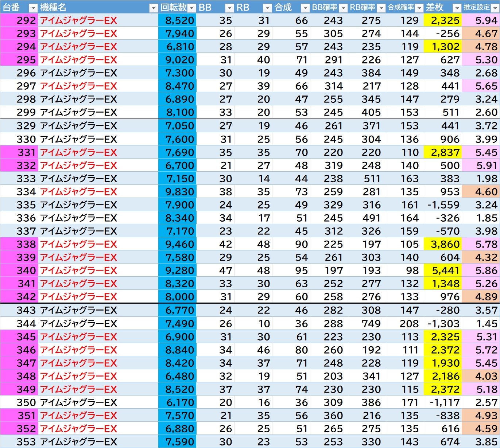The width and height of the screenshot is (500, 448).
Task: Click the 5.94 推定設定 cell
Action: pos(481,20)
